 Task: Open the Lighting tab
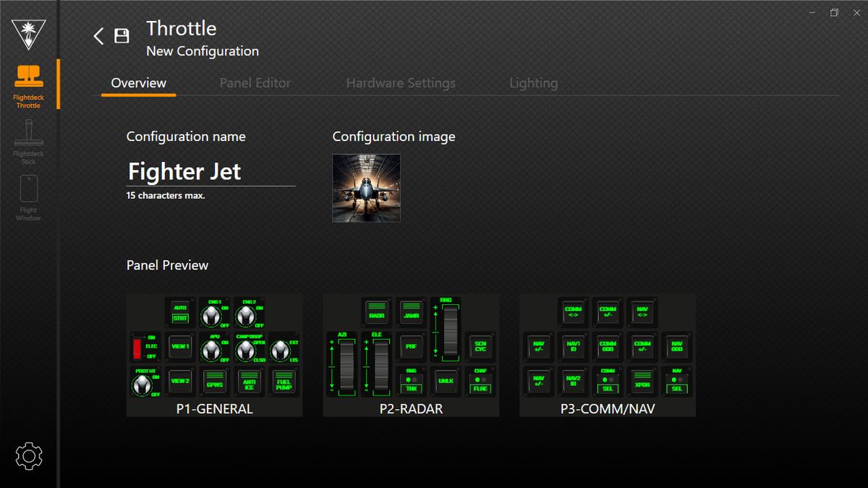point(534,83)
